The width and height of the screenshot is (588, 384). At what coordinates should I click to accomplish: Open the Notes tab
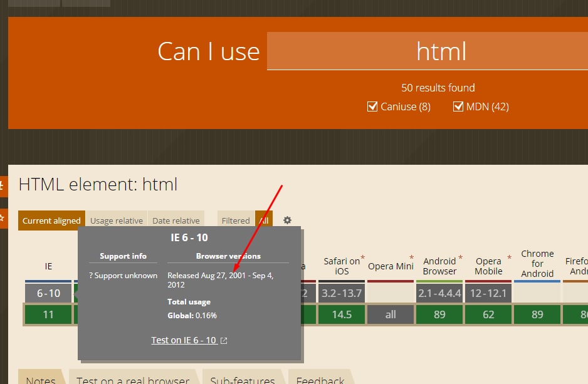click(41, 378)
